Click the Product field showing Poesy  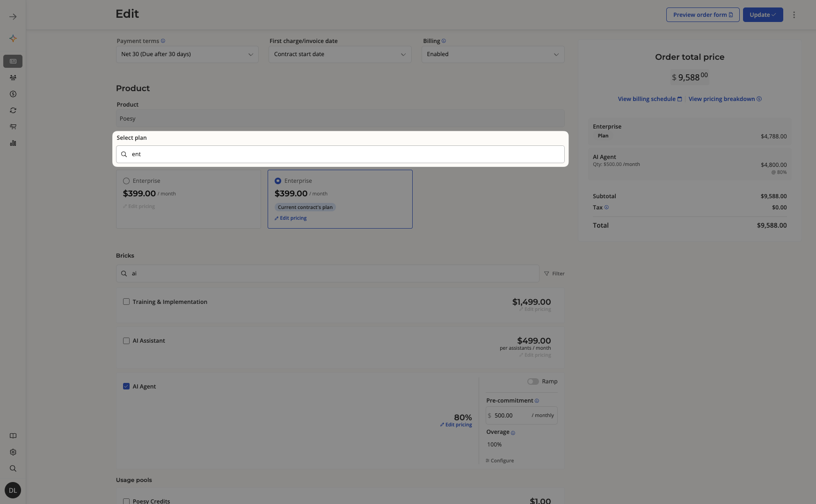pyautogui.click(x=340, y=119)
